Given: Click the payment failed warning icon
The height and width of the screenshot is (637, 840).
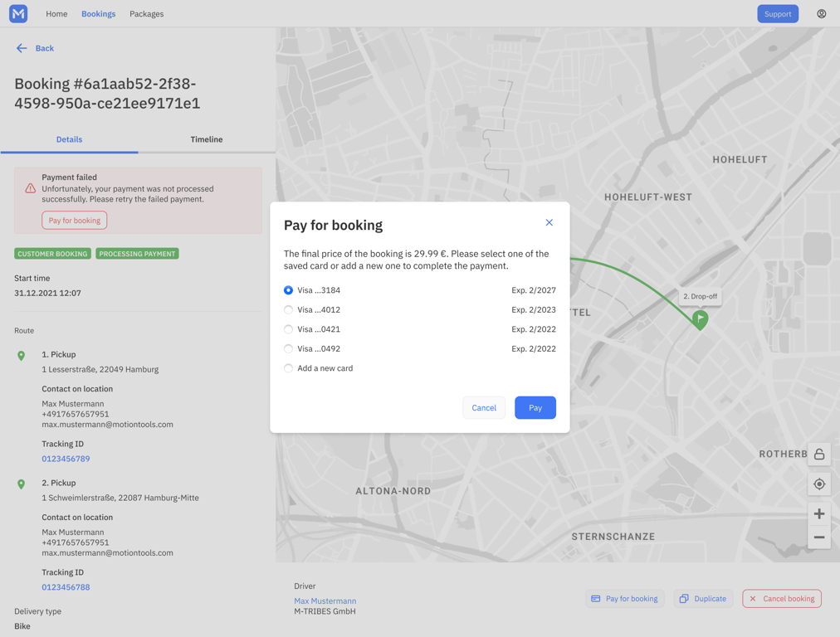Looking at the screenshot, I should click(x=31, y=188).
